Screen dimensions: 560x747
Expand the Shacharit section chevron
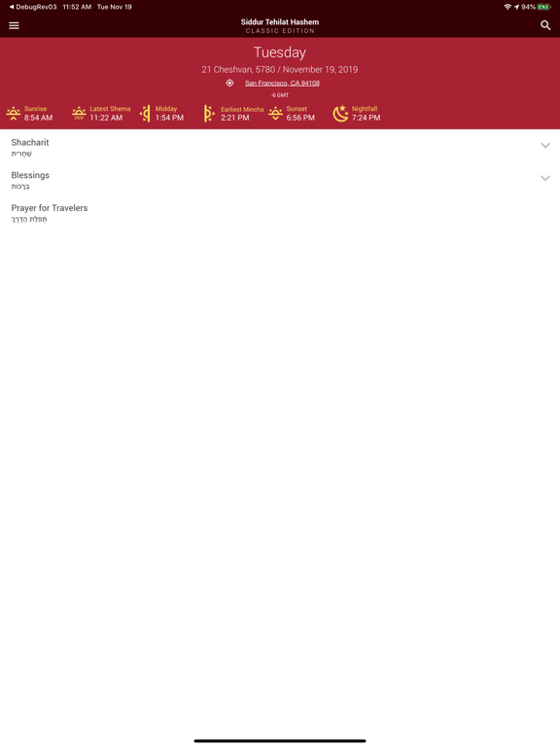point(545,145)
